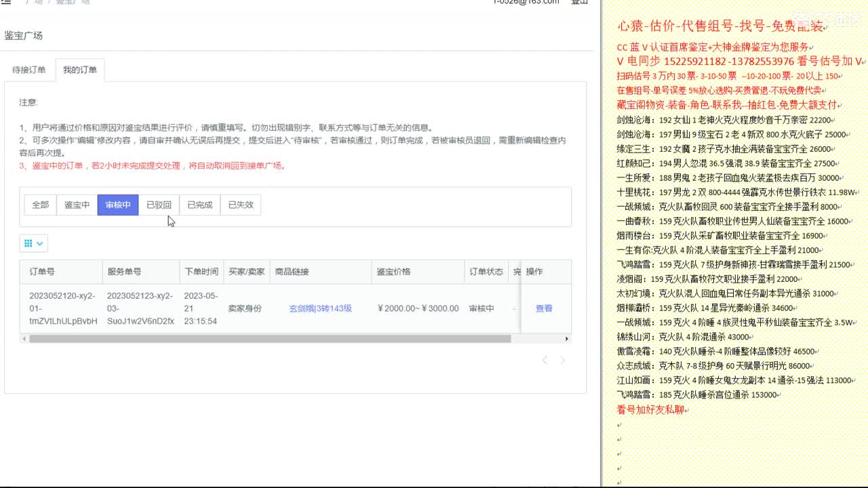Click the next page arrow
The image size is (868, 488).
click(561, 361)
